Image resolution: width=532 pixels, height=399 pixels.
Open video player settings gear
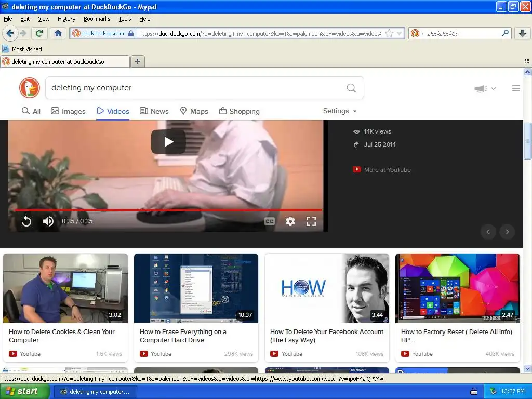click(290, 221)
